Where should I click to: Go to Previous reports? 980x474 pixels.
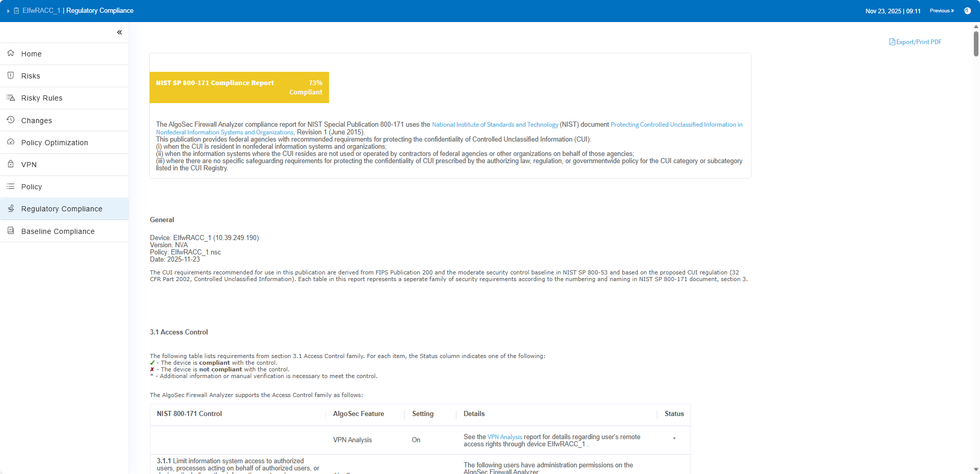pos(942,11)
